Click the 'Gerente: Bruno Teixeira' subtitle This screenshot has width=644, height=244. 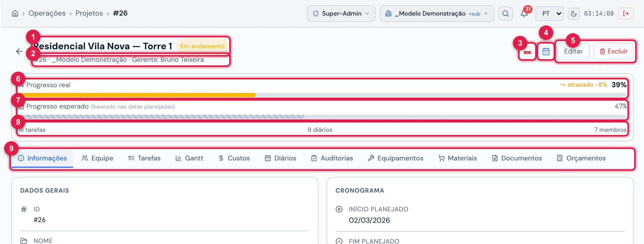[x=168, y=60]
